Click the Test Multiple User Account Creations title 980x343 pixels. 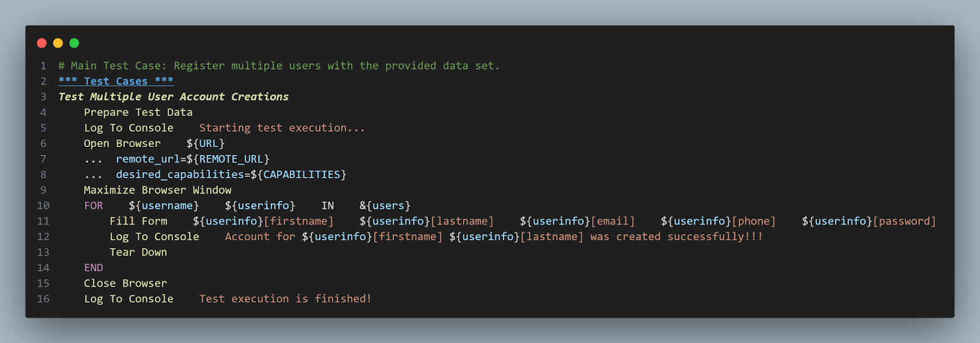pos(173,97)
